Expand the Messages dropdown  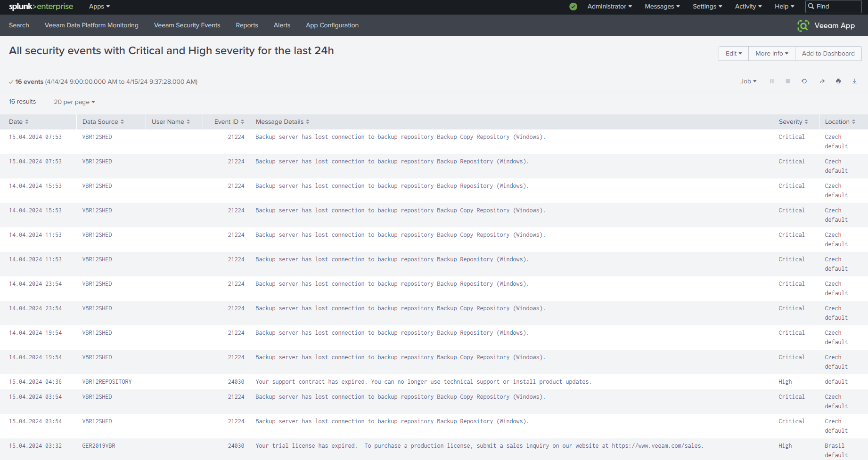coord(663,7)
